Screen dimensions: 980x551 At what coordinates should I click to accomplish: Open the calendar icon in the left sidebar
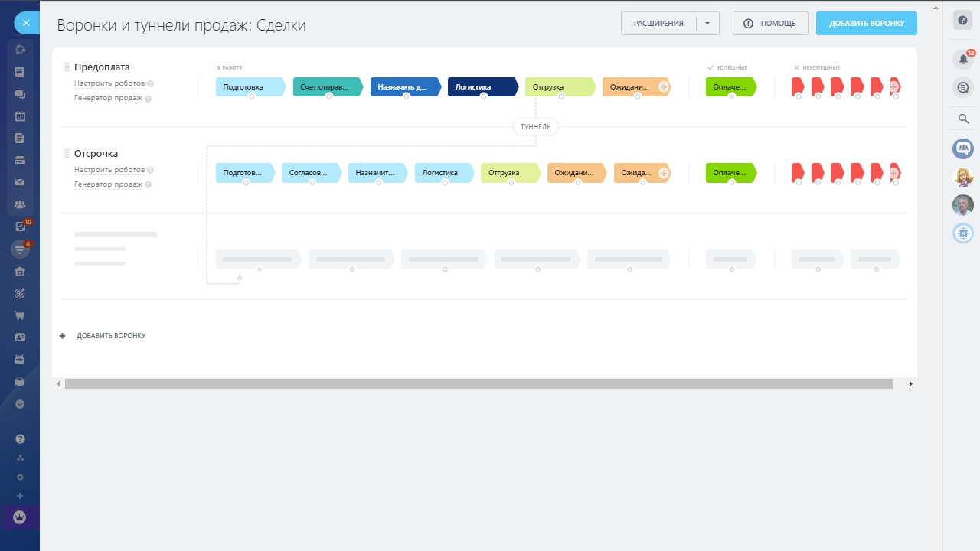(x=20, y=116)
